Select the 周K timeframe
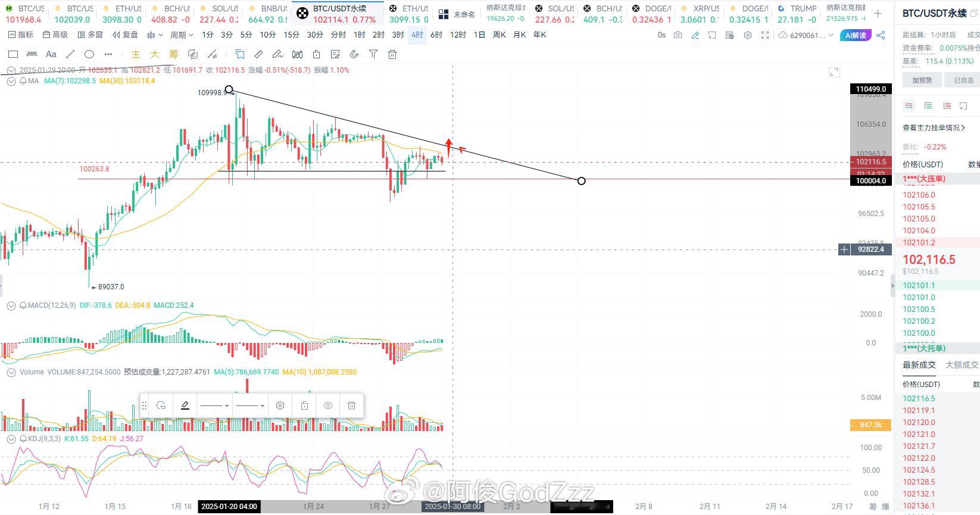980x515 pixels. coord(499,35)
